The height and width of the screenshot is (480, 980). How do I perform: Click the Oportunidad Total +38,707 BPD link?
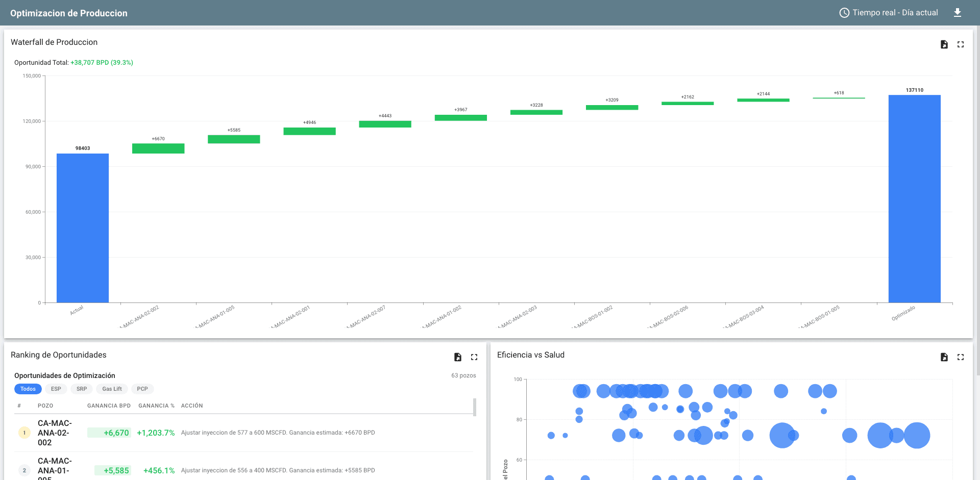tap(101, 62)
